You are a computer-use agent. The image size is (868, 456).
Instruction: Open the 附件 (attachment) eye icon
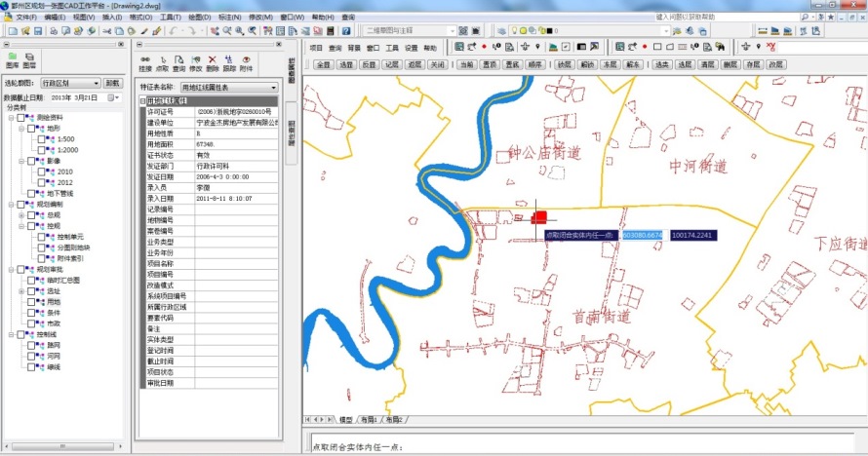tap(246, 58)
